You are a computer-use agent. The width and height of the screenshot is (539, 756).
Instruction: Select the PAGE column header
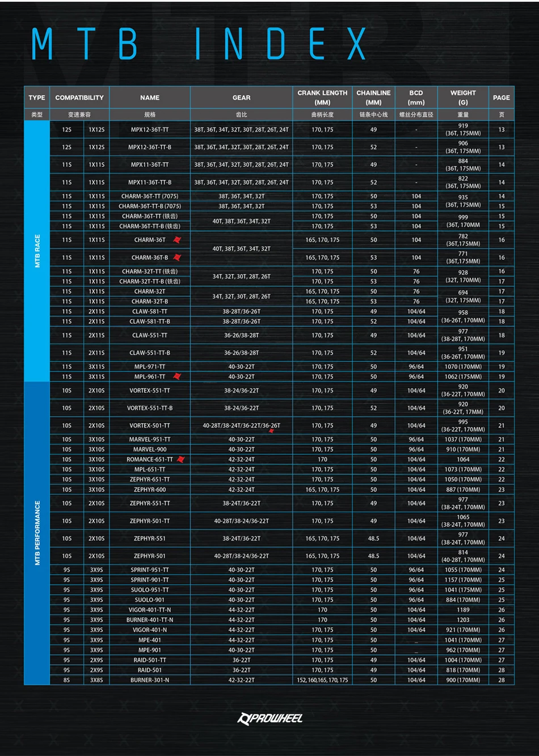pos(501,98)
